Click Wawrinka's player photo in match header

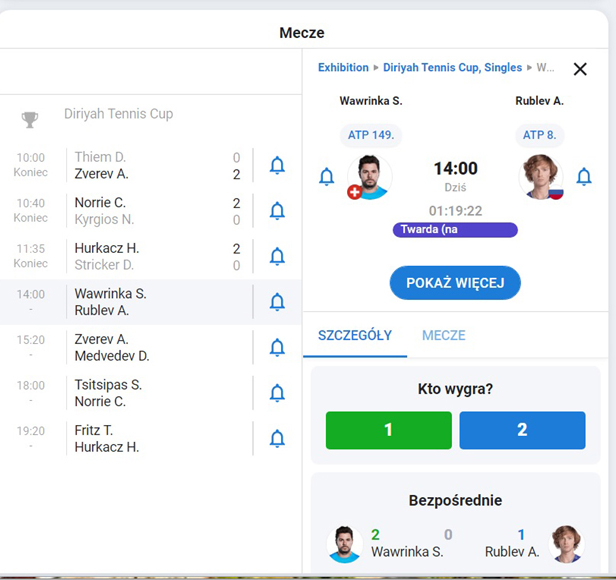pyautogui.click(x=370, y=177)
